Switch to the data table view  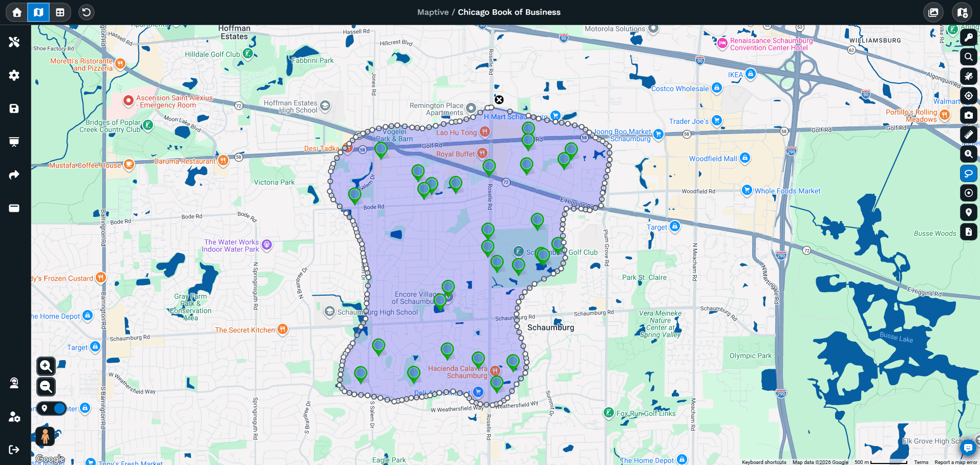(60, 12)
